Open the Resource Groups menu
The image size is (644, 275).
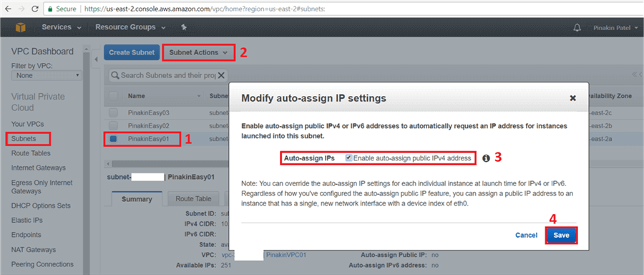click(130, 27)
